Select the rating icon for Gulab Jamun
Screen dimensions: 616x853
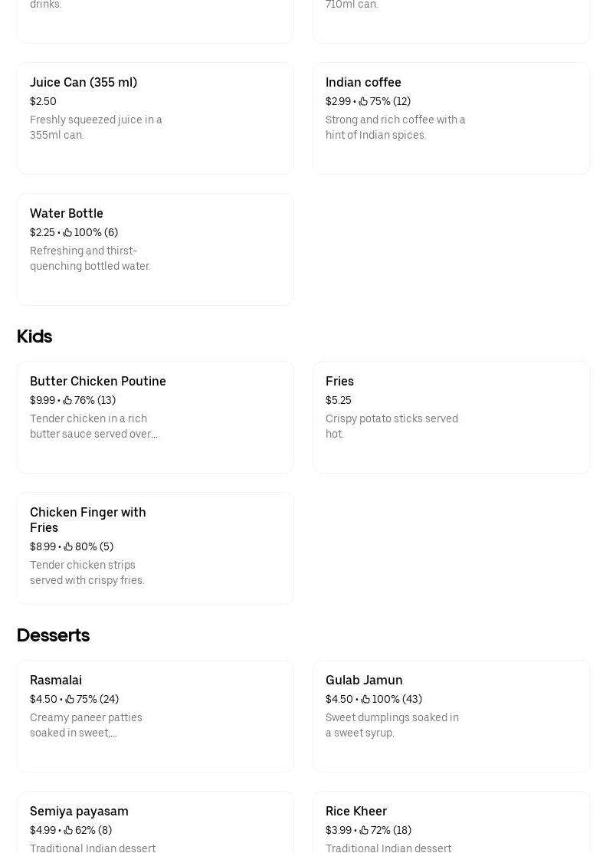coord(365,699)
